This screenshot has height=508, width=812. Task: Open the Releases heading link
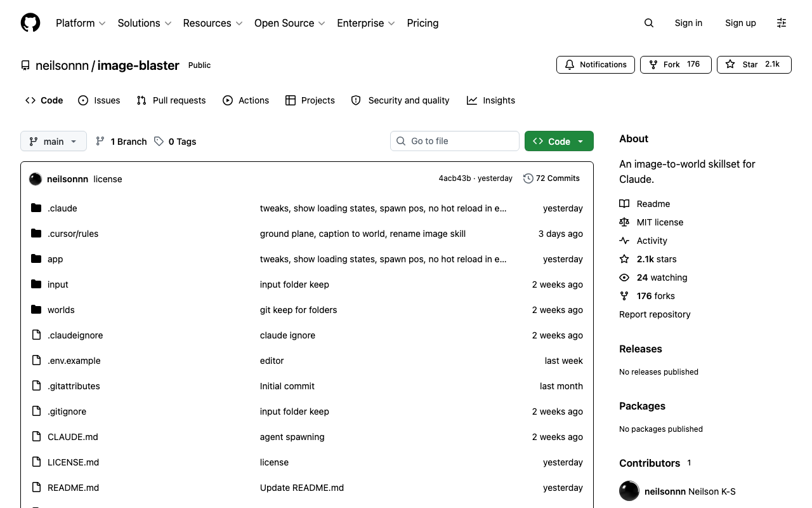(641, 349)
